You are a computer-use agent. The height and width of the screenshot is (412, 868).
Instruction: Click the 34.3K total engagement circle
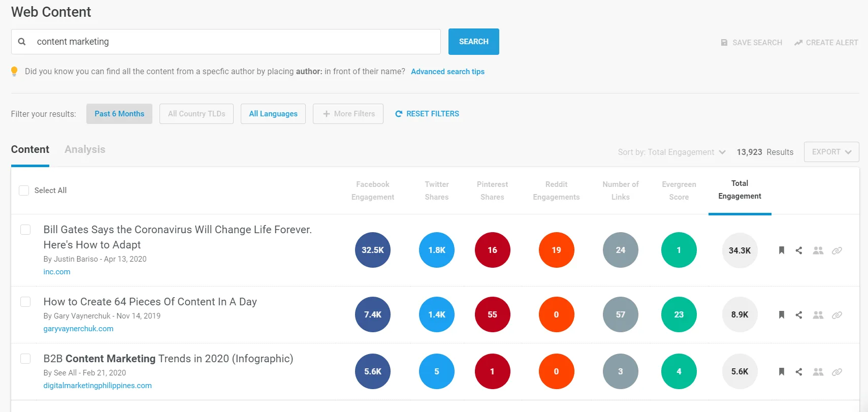[x=740, y=250]
